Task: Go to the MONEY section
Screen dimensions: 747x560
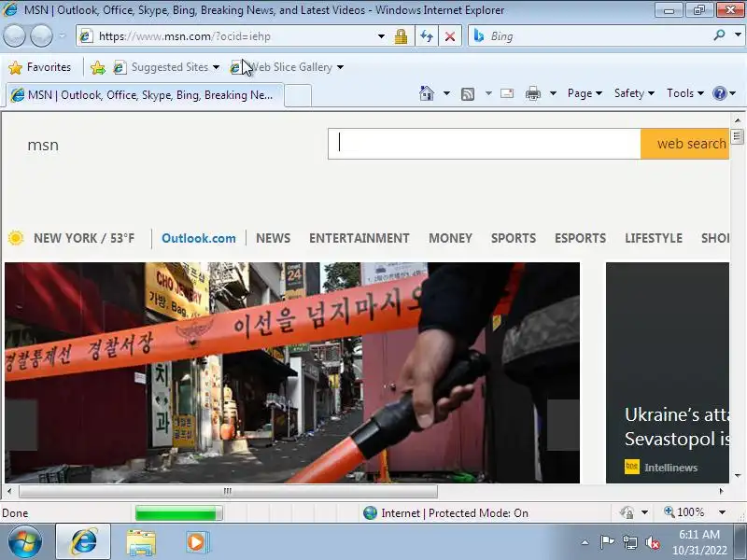Action: pyautogui.click(x=450, y=238)
